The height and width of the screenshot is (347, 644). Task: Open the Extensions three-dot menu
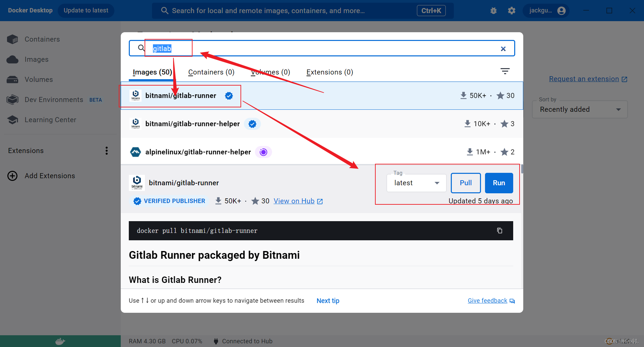107,151
